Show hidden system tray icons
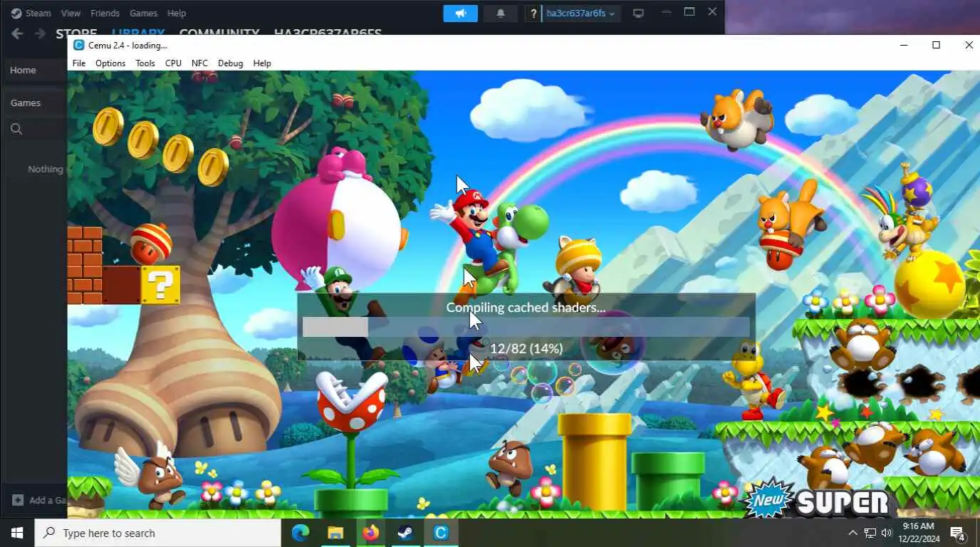This screenshot has height=547, width=980. coord(853,533)
